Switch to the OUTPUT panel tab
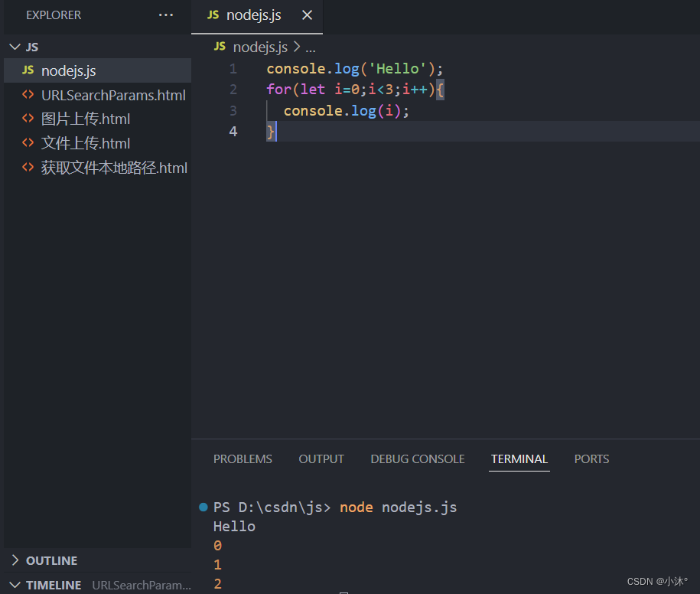This screenshot has height=594, width=700. [x=321, y=459]
